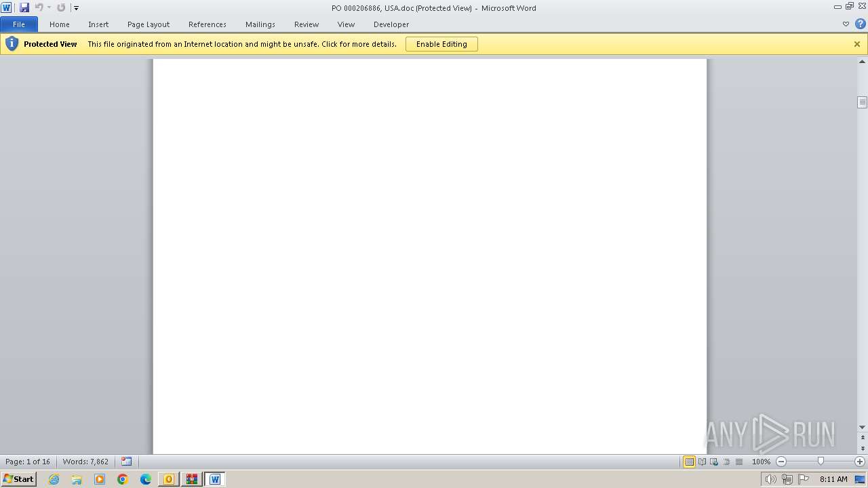This screenshot has height=488, width=868.
Task: Open the Developer tab
Action: (x=391, y=24)
